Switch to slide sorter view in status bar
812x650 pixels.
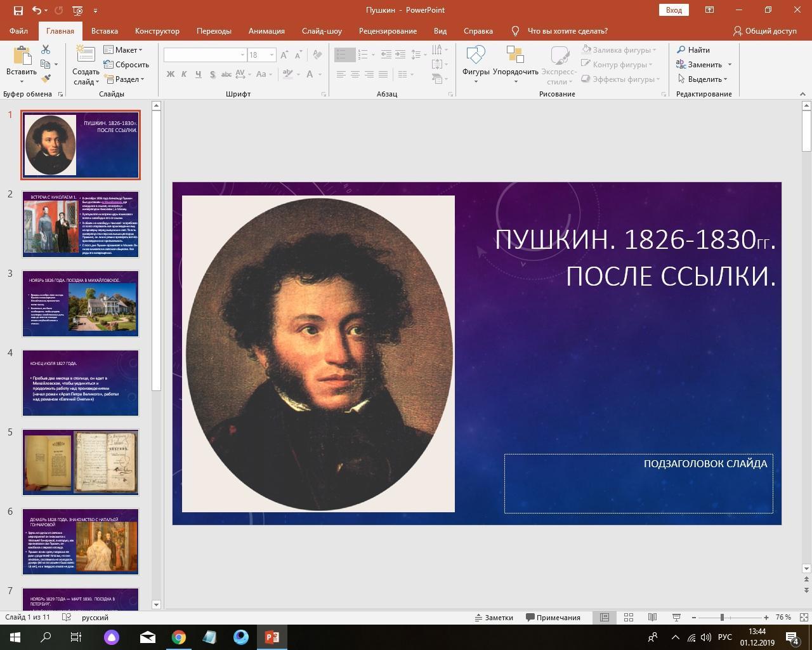click(629, 617)
